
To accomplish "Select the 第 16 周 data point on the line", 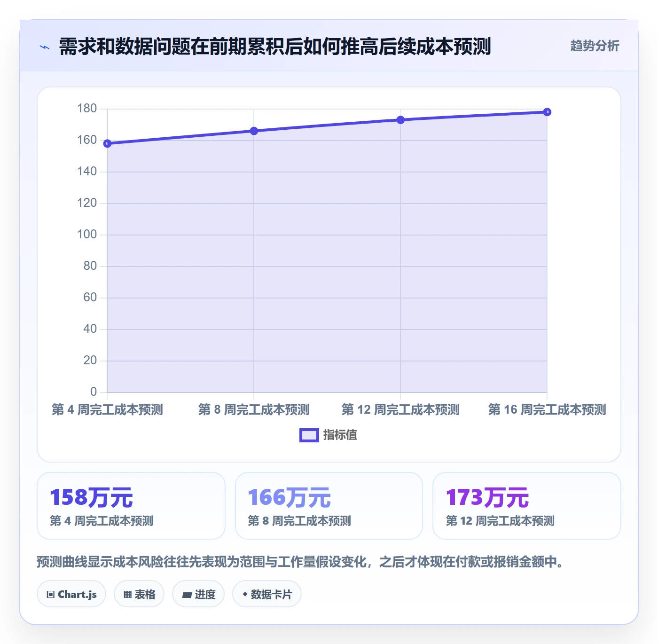I will coord(547,112).
